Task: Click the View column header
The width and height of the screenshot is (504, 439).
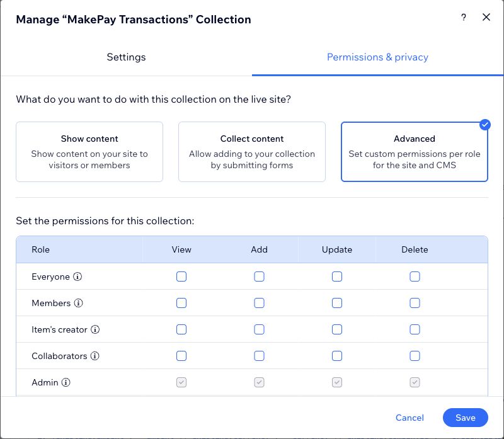Action: click(181, 249)
